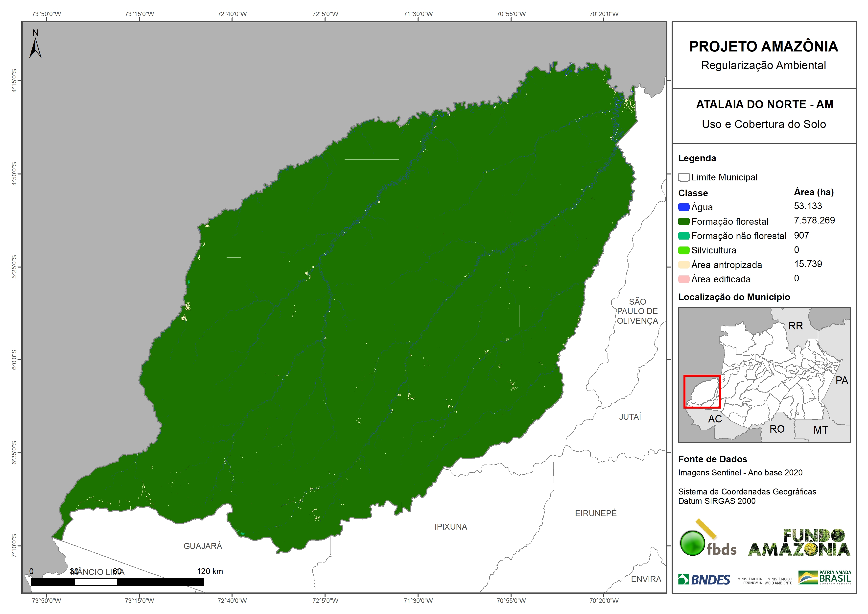This screenshot has width=868, height=614.
Task: Click the blue Água legend swatch
Action: point(683,207)
